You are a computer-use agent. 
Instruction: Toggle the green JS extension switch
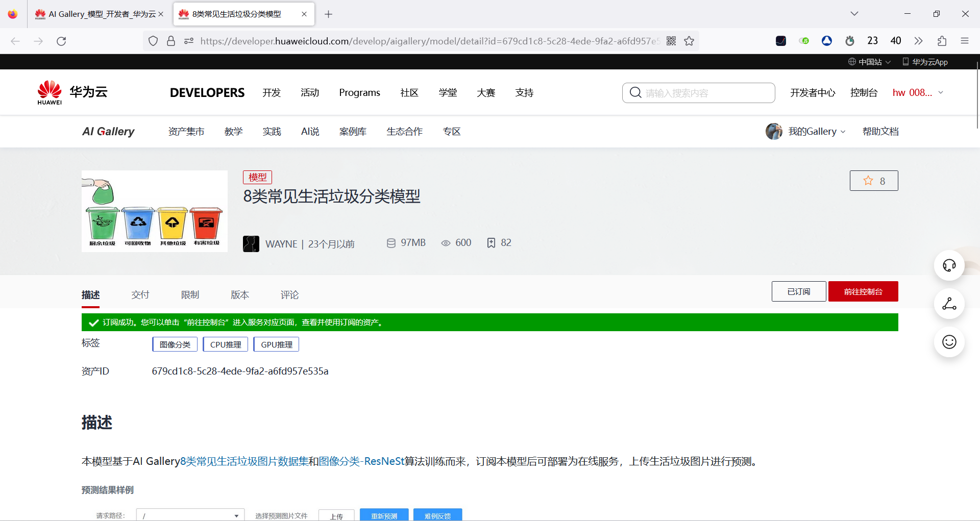tap(804, 41)
